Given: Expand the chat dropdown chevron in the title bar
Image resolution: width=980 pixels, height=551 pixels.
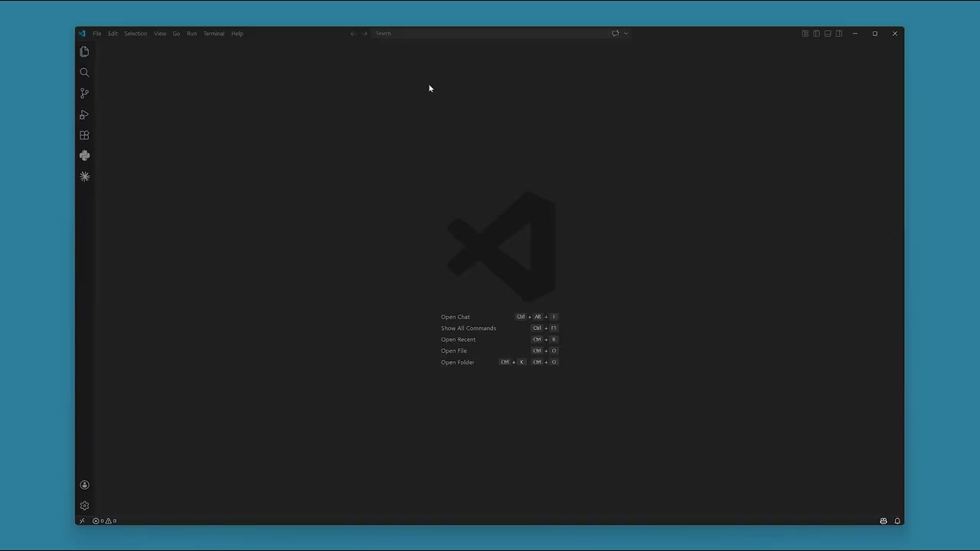Looking at the screenshot, I should click(626, 34).
